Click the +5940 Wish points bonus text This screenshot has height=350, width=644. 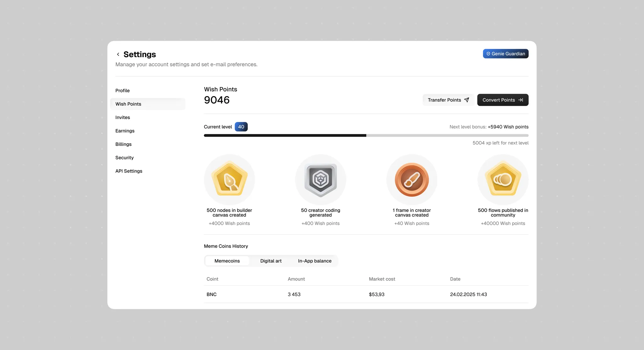[508, 127]
